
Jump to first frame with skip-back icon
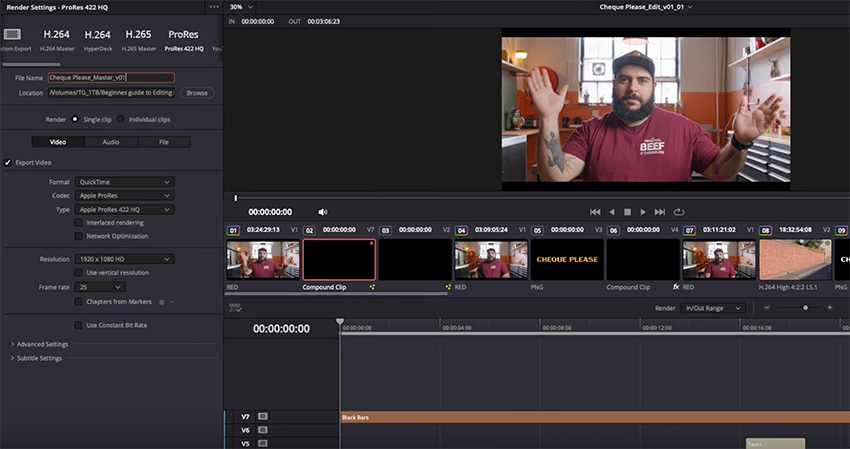tap(595, 212)
